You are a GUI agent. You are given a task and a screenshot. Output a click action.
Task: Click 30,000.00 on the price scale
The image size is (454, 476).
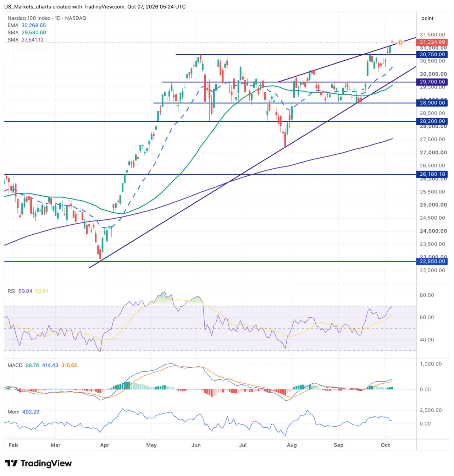click(433, 74)
